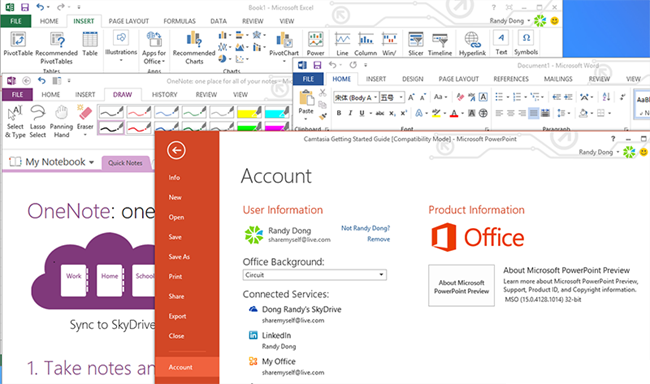Open Word REFERENCES tab

click(x=511, y=79)
